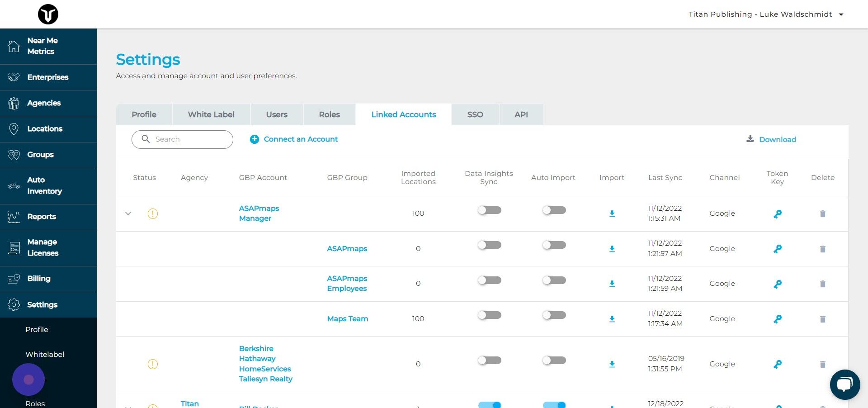Open the chat support bubble
This screenshot has height=408, width=868.
[x=845, y=384]
